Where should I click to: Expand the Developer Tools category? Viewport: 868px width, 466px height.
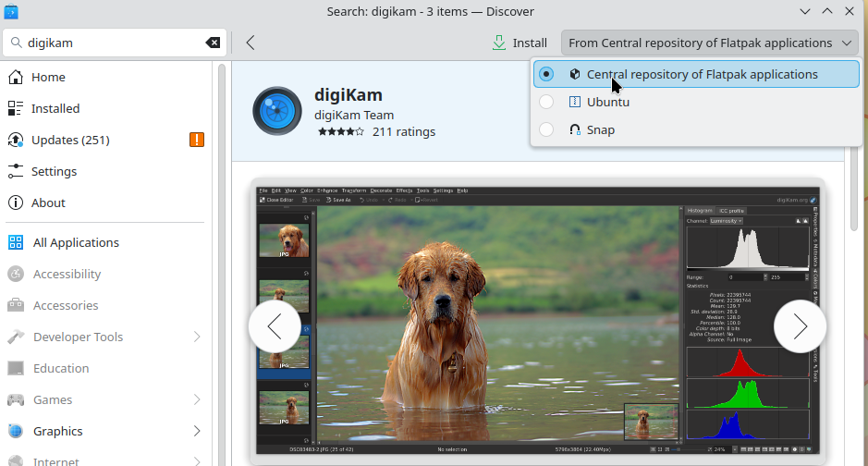click(197, 337)
